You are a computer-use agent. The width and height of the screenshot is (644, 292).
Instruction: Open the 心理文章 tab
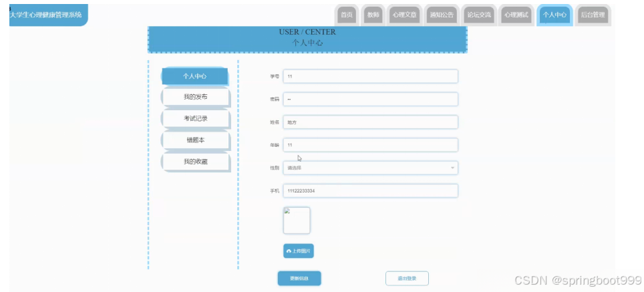[x=404, y=15]
